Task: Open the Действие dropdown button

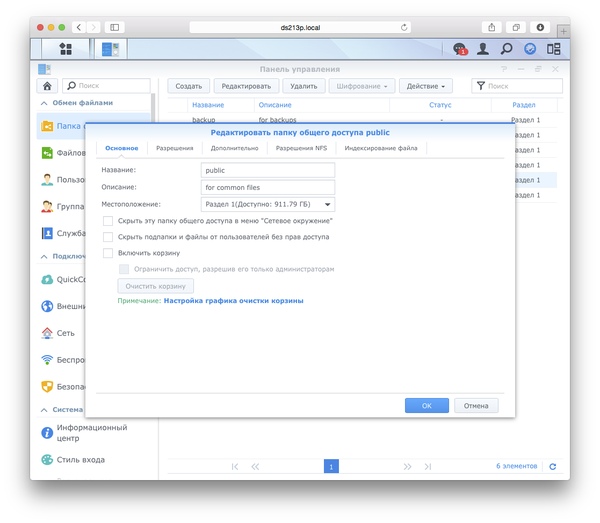Action: click(x=426, y=86)
